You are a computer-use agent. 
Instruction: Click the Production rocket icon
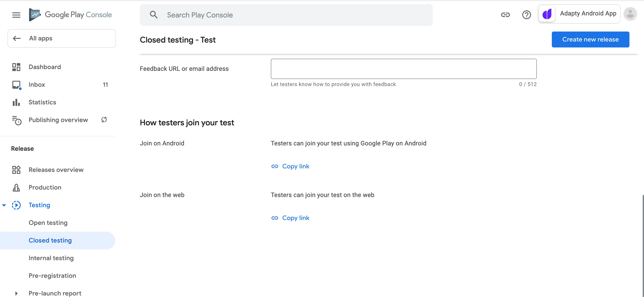16,188
